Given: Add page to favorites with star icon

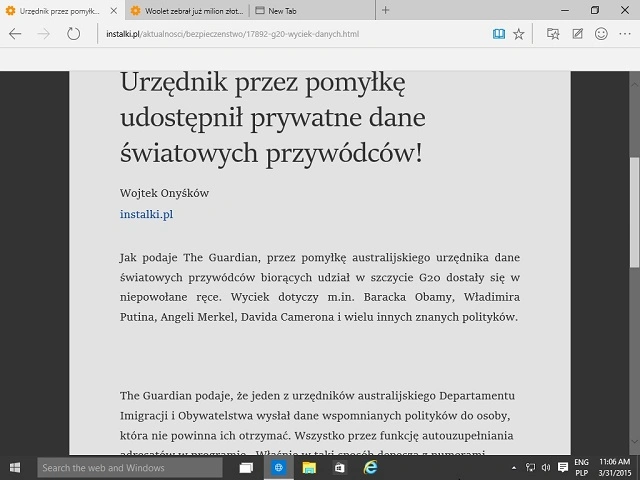Looking at the screenshot, I should [518, 34].
